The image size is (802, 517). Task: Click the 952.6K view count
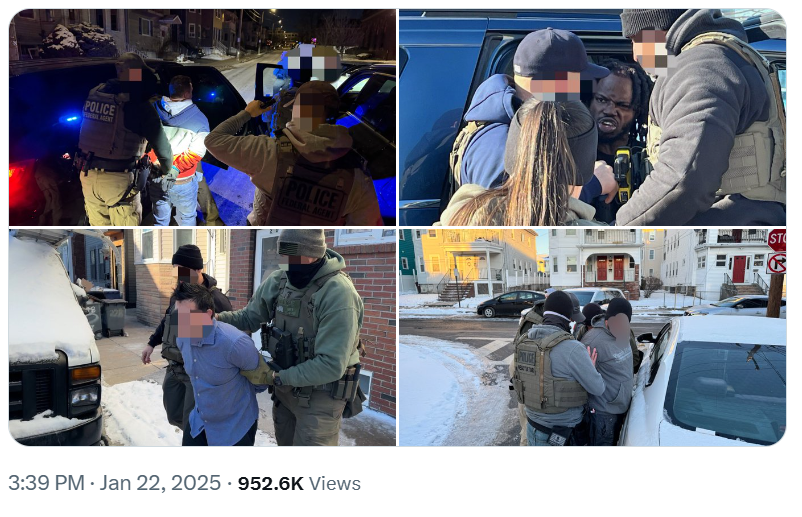click(271, 483)
